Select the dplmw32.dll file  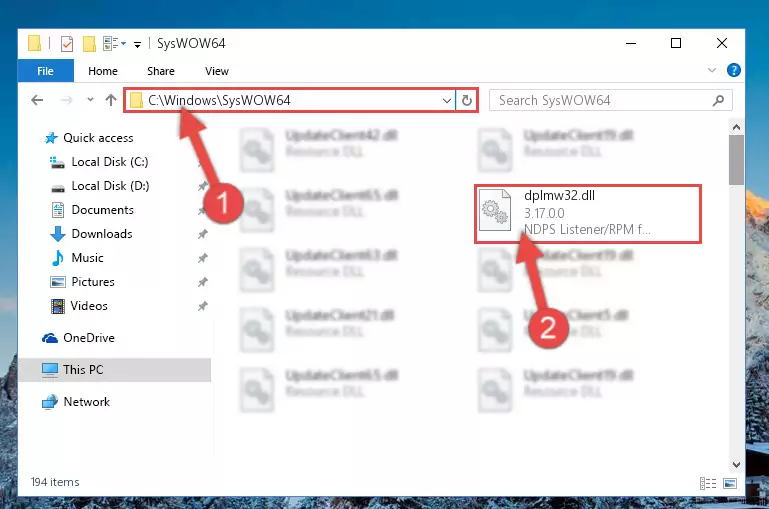[588, 214]
